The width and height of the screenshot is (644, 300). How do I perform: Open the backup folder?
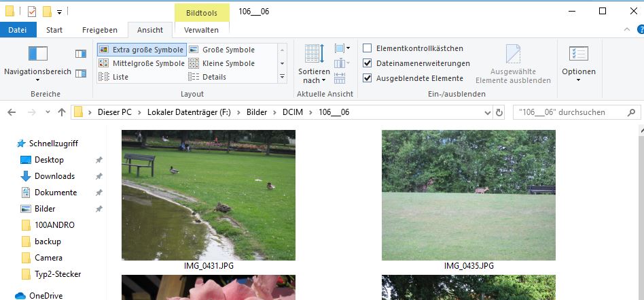[48, 241]
